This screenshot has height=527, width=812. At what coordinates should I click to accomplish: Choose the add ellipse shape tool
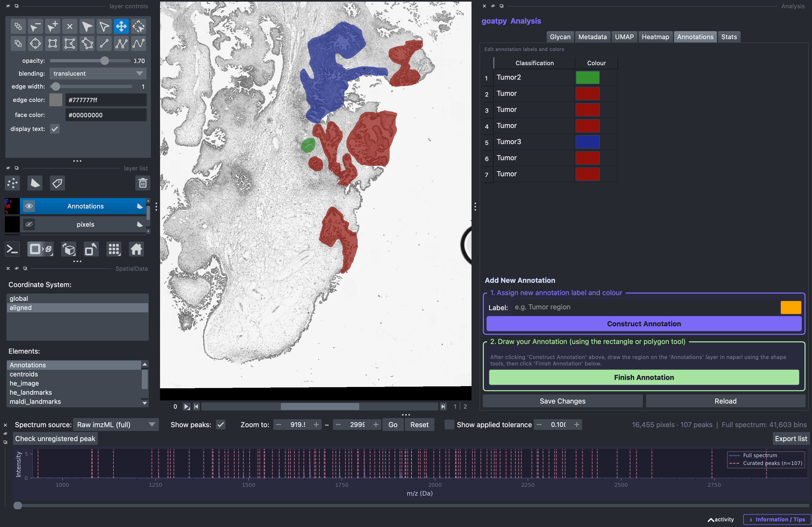coord(35,44)
